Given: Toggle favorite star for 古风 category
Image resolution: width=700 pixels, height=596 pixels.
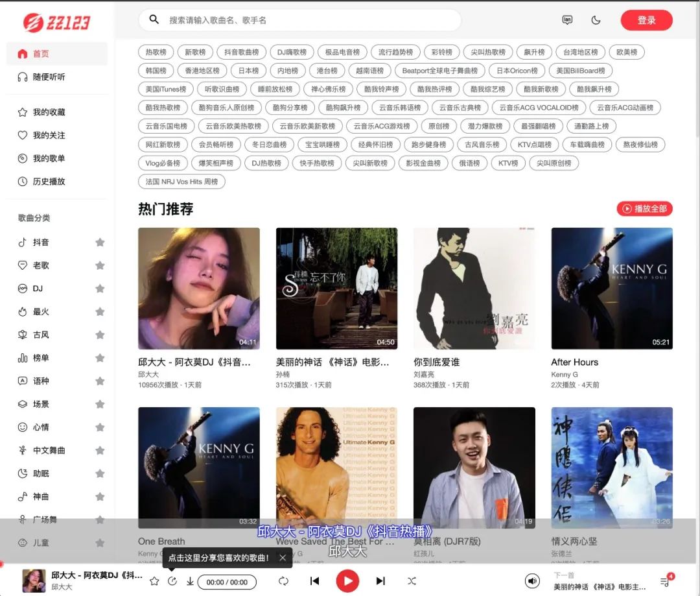Looking at the screenshot, I should click(x=100, y=335).
